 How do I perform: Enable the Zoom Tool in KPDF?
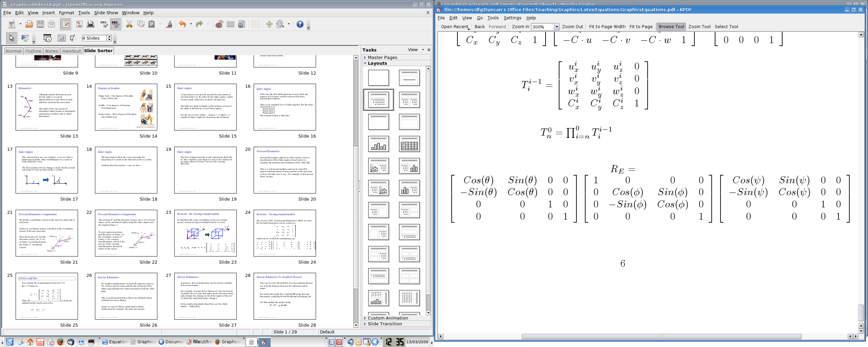coord(699,27)
